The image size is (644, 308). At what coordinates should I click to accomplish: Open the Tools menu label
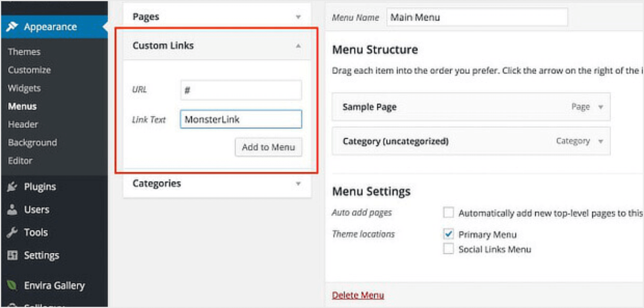(36, 233)
